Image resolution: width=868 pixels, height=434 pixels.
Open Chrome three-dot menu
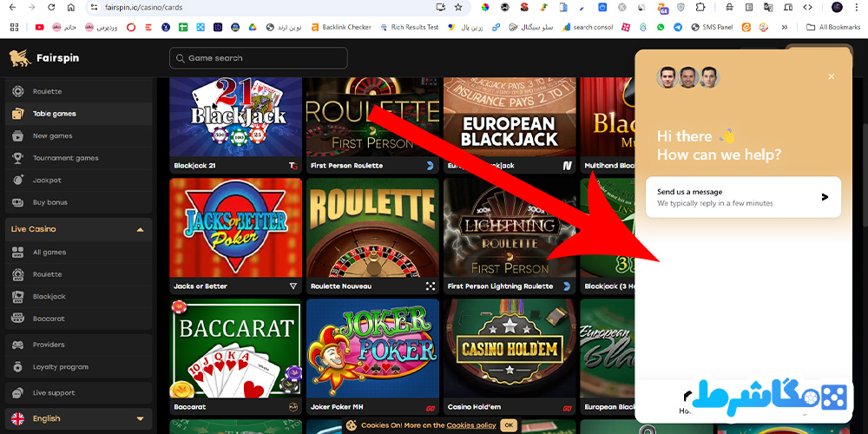tap(858, 7)
